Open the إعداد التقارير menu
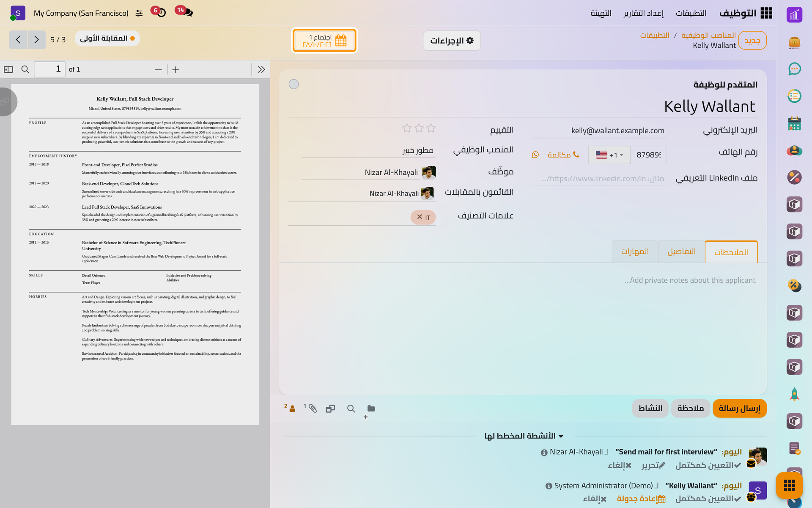 (643, 13)
